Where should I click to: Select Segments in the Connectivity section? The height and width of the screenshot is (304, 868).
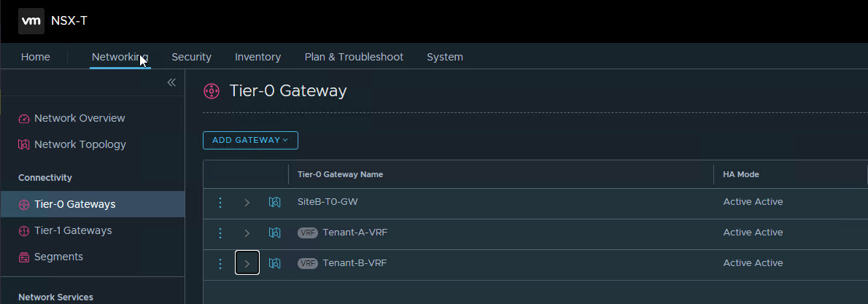(x=58, y=257)
